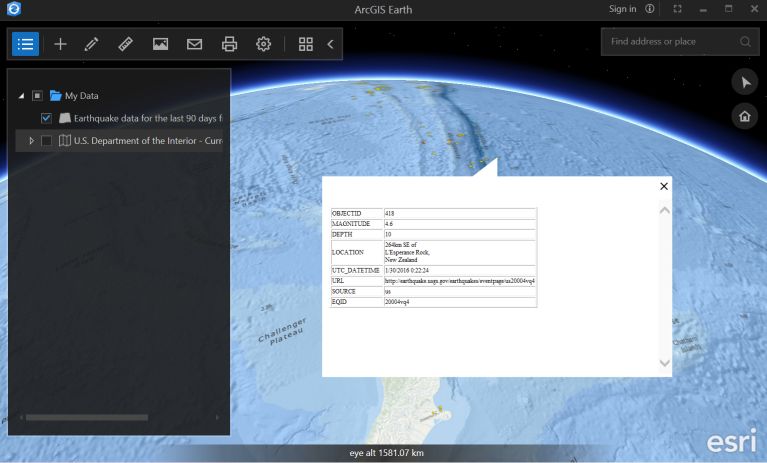
Task: Click the Home view button
Action: [745, 116]
